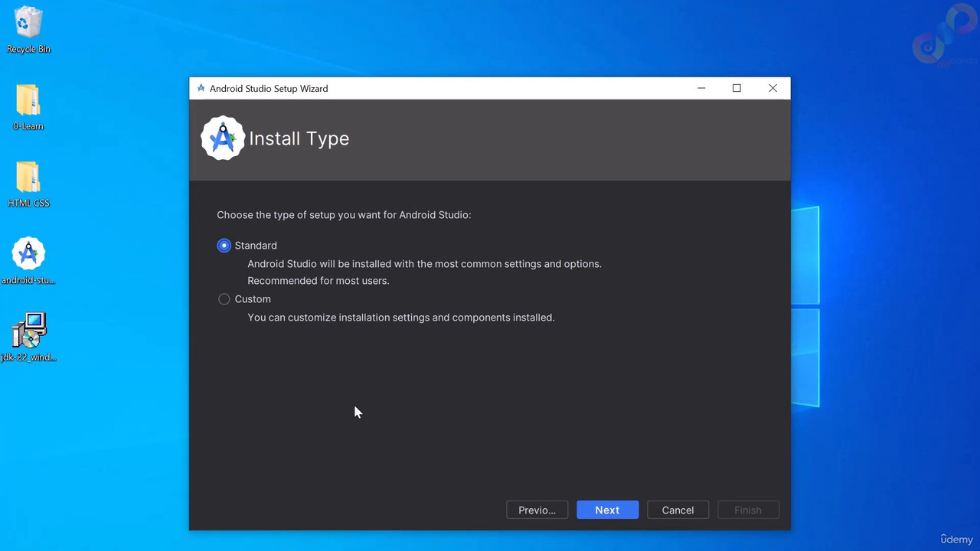
Task: Click the small Android Studio title bar icon
Action: (x=201, y=88)
